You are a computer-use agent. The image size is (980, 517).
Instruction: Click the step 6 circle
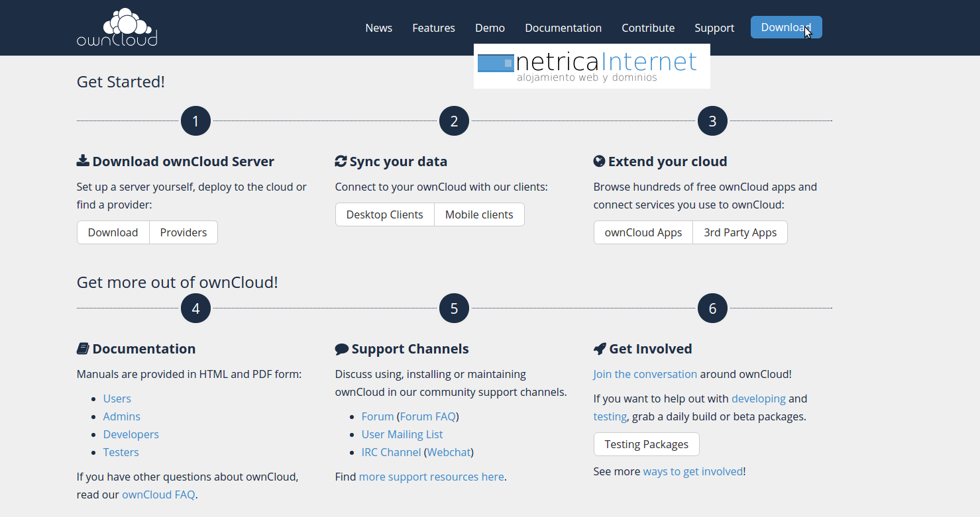click(712, 308)
